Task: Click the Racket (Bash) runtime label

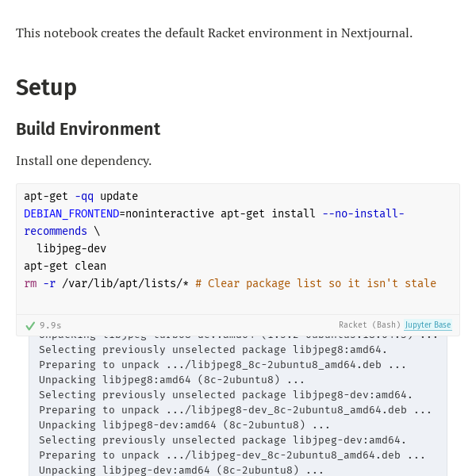Action: (x=370, y=324)
